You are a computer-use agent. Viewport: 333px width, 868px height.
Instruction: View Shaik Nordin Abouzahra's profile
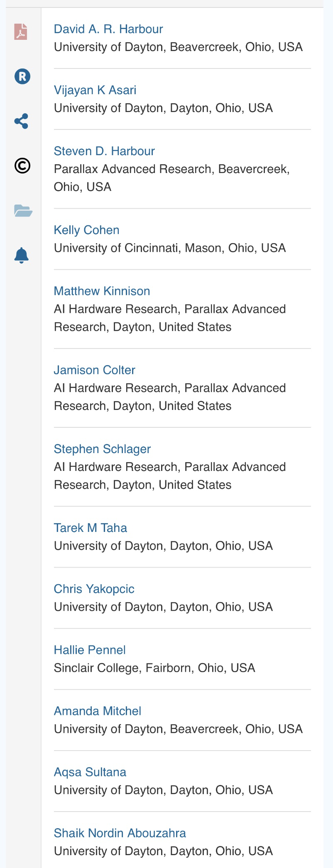tap(120, 833)
